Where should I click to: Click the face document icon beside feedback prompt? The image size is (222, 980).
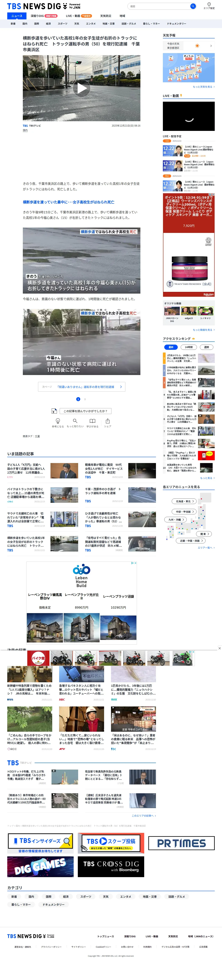pyautogui.click(x=54, y=411)
